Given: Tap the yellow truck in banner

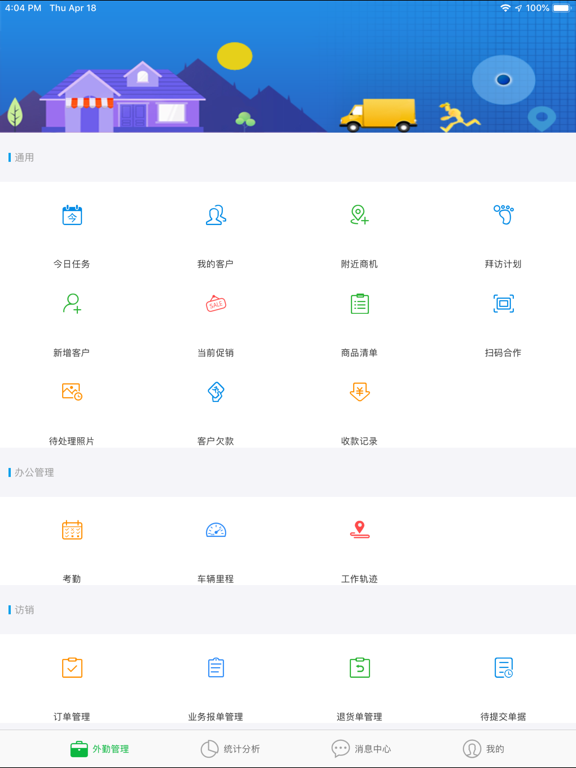Looking at the screenshot, I should pyautogui.click(x=378, y=115).
